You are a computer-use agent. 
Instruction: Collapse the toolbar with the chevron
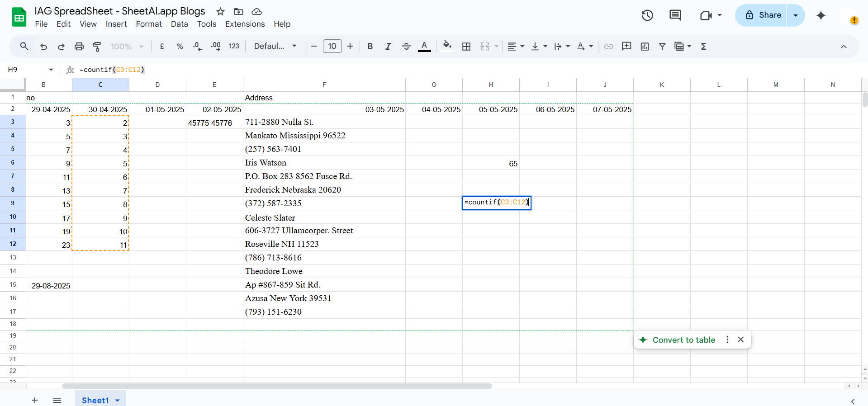tap(844, 47)
